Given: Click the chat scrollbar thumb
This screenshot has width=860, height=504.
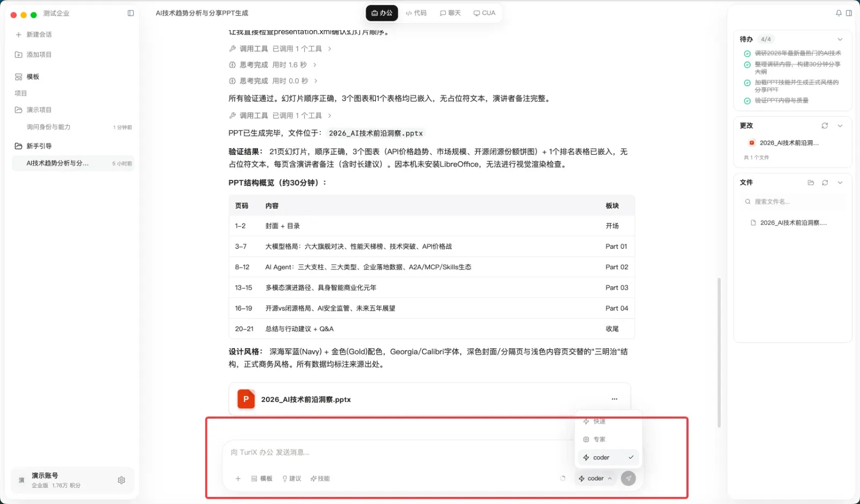Looking at the screenshot, I should coord(719,352).
